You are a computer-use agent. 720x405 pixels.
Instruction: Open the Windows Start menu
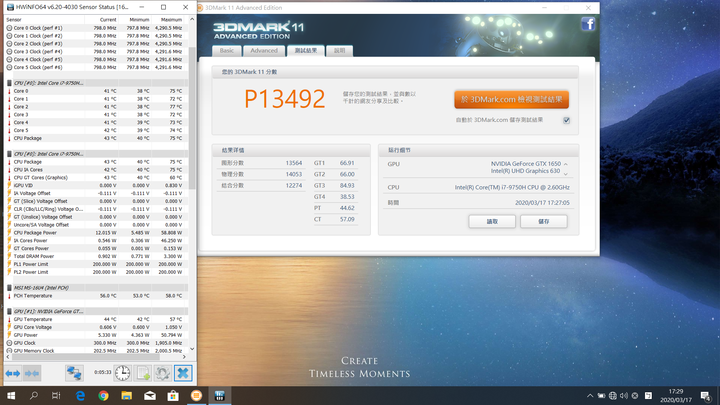click(11, 395)
